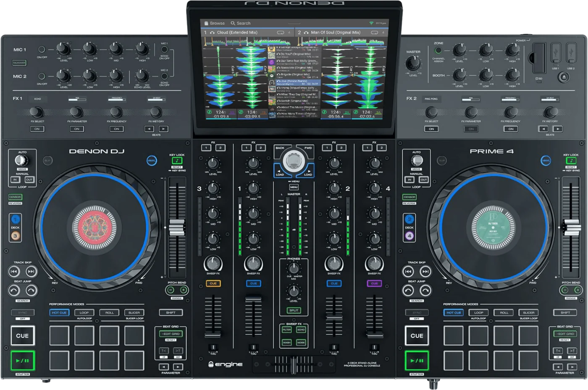Skip to previous track on left deck
This screenshot has width=588, height=390.
[x=14, y=272]
